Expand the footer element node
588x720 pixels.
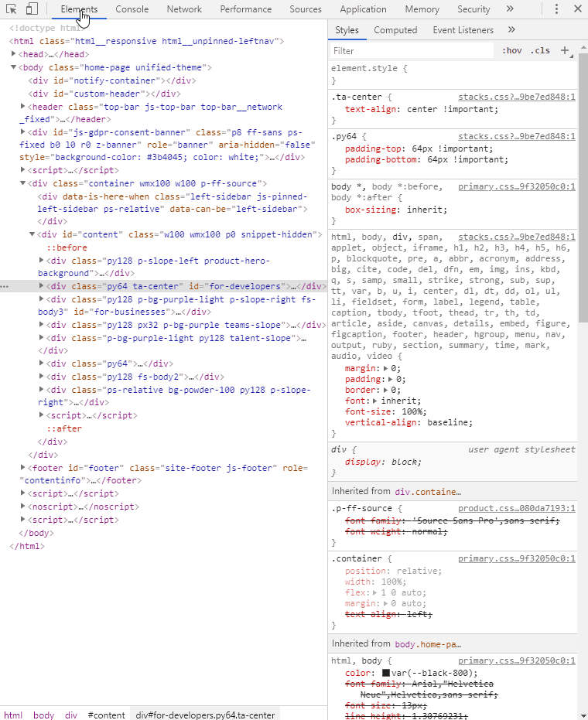point(22,467)
